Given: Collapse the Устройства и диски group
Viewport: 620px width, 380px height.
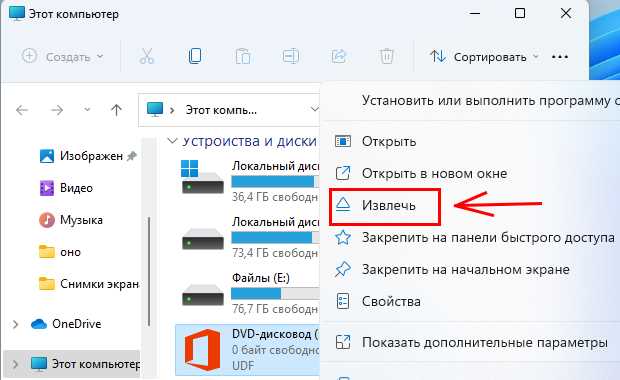Looking at the screenshot, I should 172,141.
